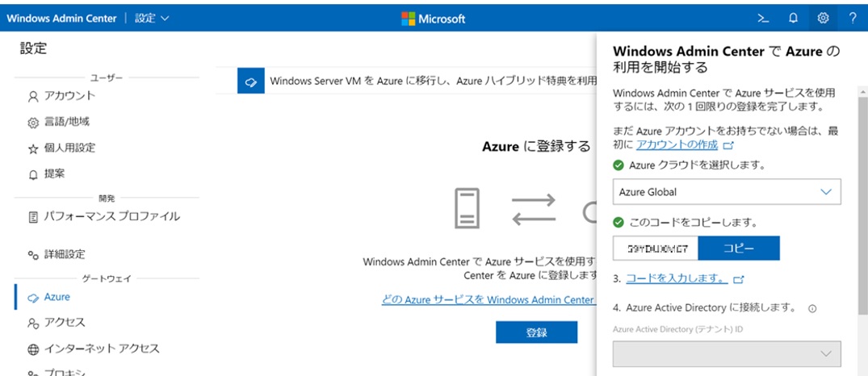Click the info icon beside Azure Active Directory

812,308
